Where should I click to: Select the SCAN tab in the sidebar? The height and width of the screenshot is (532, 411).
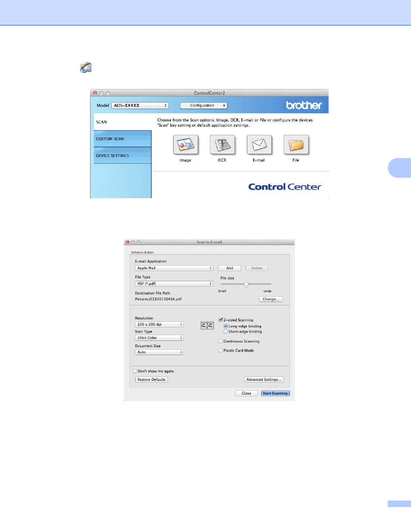pos(122,122)
